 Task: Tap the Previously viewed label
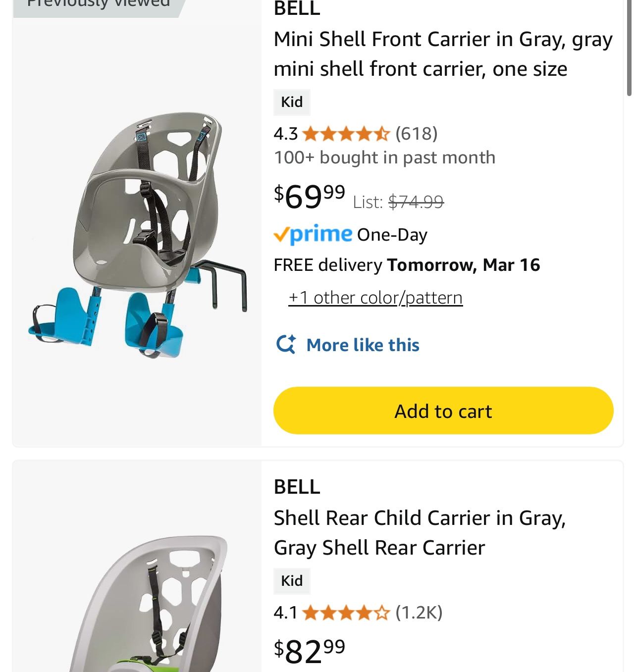pyautogui.click(x=98, y=5)
